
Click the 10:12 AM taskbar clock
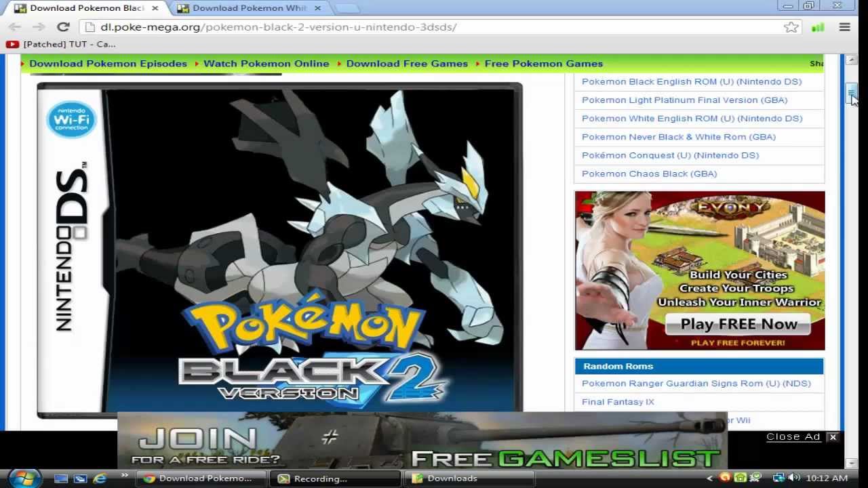[x=828, y=479]
